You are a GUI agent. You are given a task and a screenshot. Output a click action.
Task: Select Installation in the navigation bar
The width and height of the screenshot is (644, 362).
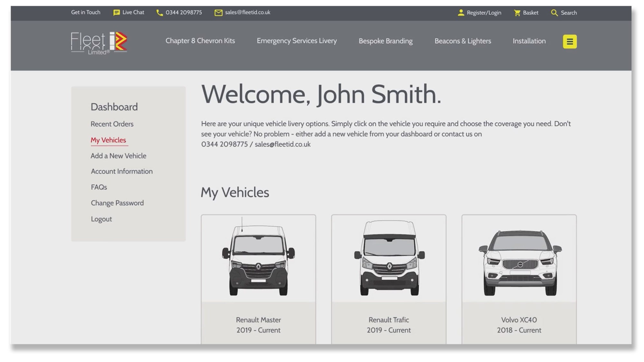(x=529, y=41)
